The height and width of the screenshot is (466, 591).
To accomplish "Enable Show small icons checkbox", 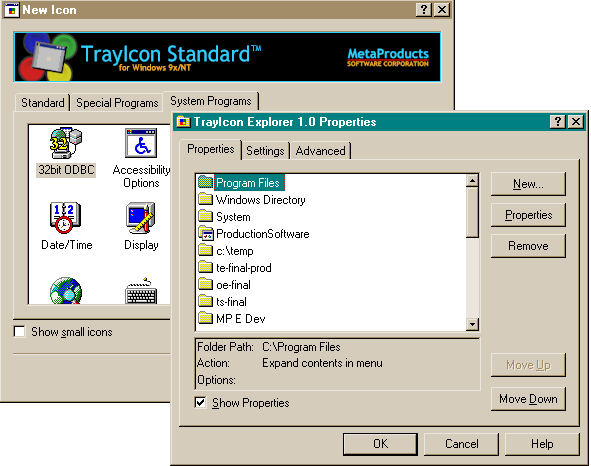I will coord(19,332).
